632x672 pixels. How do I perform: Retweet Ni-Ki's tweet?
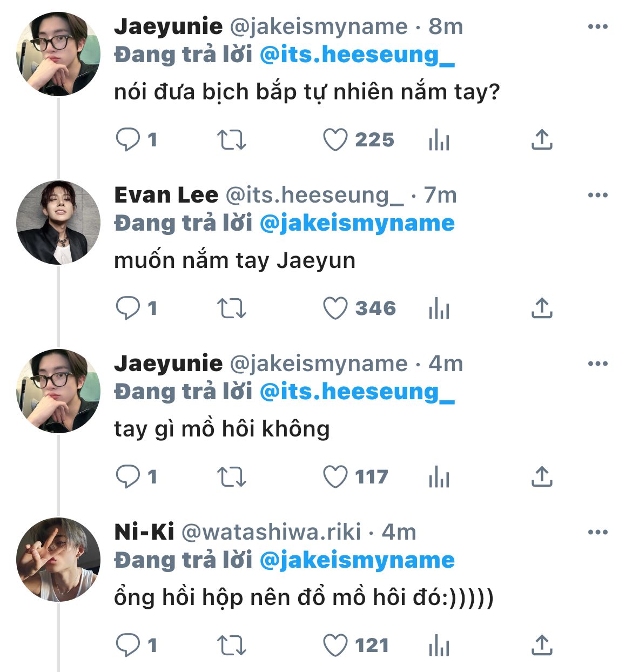231,646
